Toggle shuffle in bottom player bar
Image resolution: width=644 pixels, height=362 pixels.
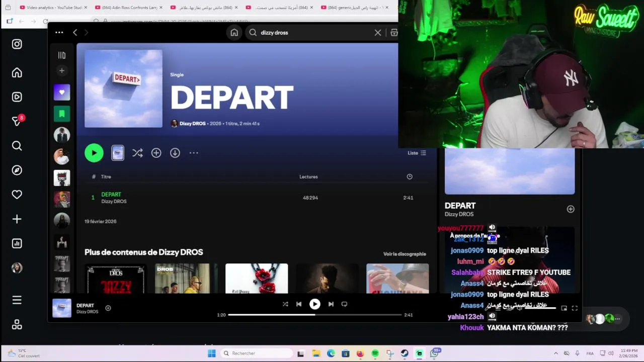click(x=285, y=304)
